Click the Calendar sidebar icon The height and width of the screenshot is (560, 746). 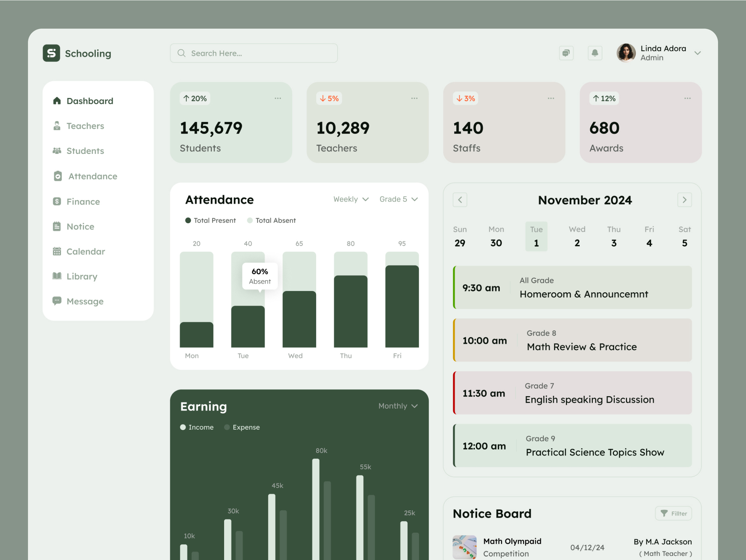[x=57, y=251]
